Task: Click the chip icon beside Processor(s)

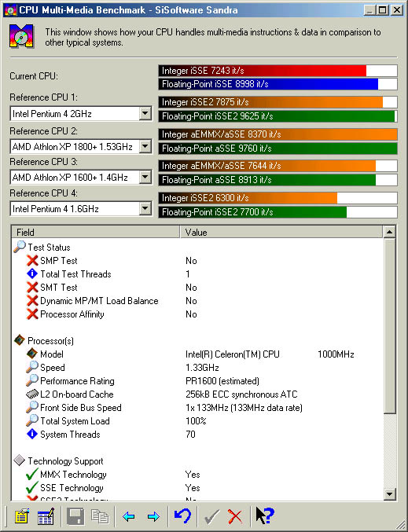Action: 20,340
